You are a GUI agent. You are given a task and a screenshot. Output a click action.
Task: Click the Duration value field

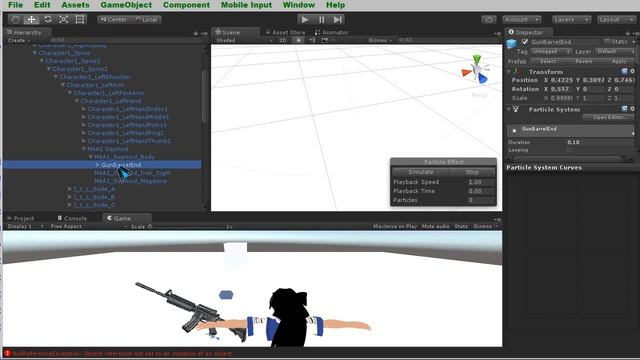(x=600, y=142)
